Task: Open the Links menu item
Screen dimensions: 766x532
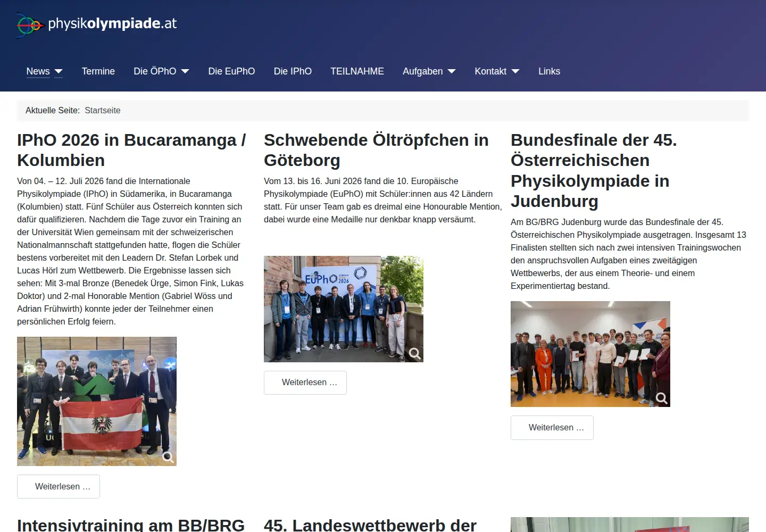Action: tap(549, 71)
